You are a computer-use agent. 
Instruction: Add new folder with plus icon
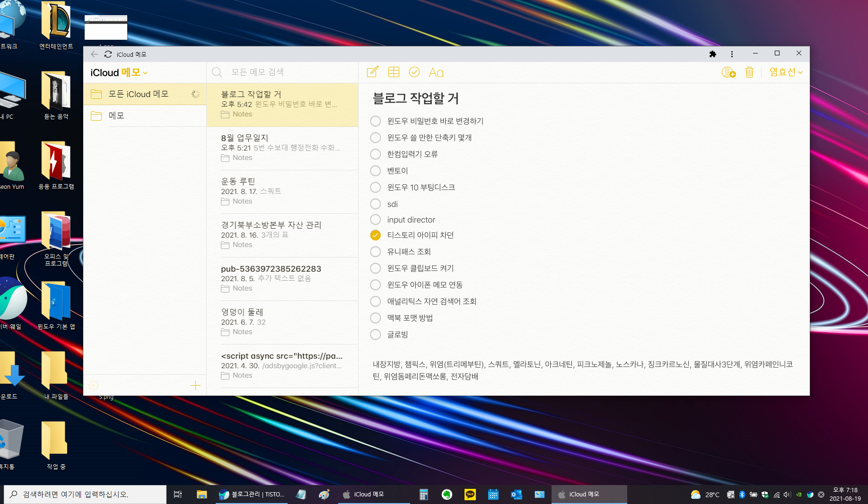tap(195, 385)
